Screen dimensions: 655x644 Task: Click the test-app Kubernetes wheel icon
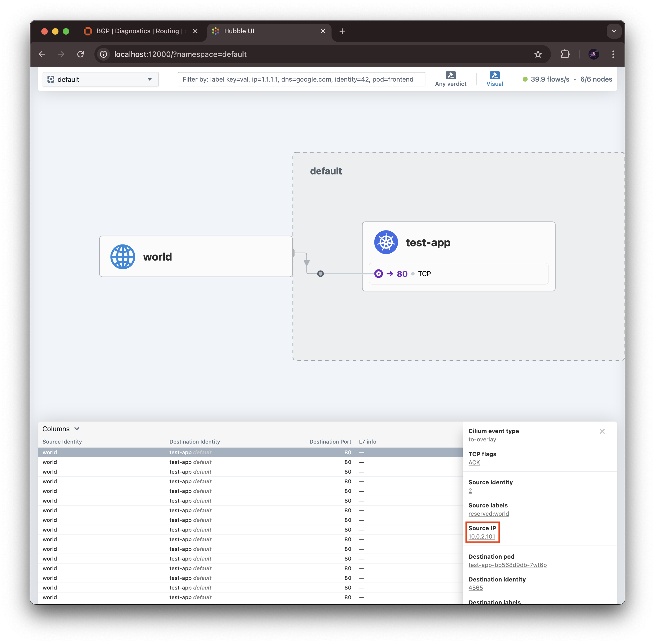(386, 242)
